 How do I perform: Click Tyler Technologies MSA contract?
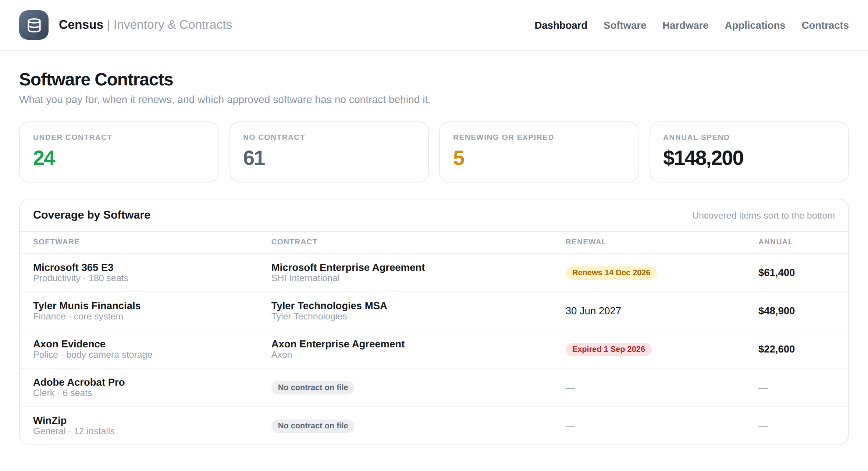click(x=329, y=306)
